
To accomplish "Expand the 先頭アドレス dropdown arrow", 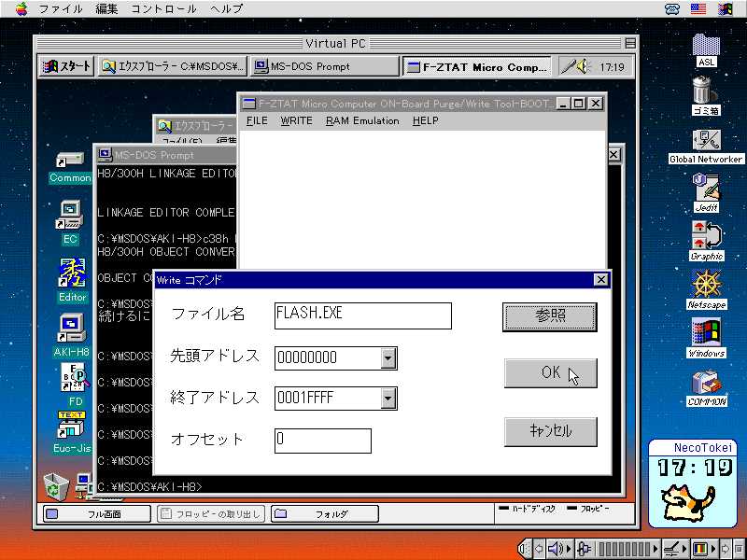I will (388, 357).
